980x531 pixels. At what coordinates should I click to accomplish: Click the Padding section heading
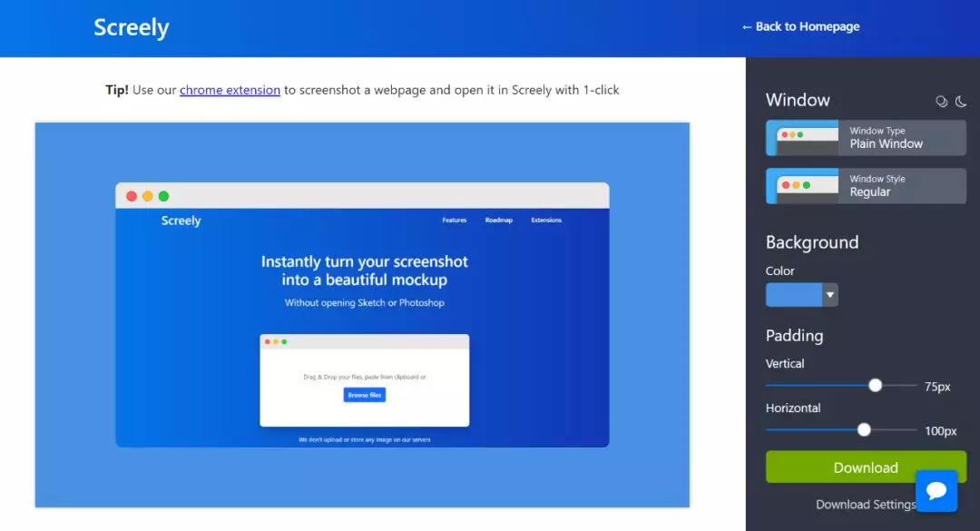pyautogui.click(x=794, y=336)
